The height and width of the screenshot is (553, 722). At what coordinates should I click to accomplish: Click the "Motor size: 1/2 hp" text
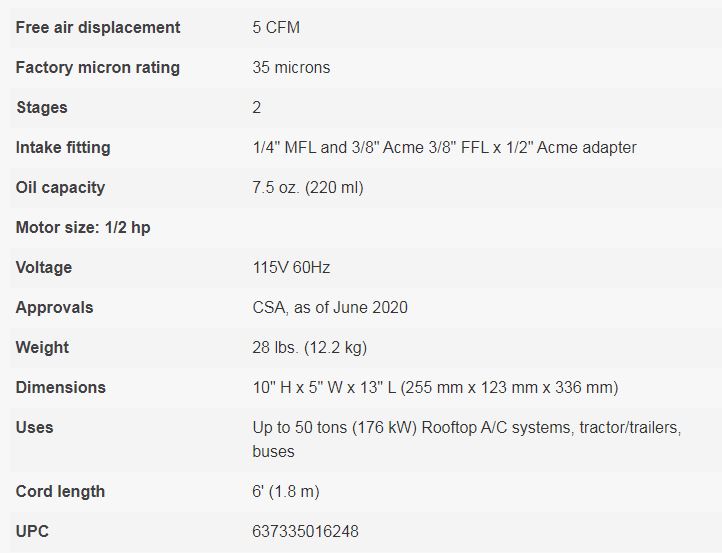point(83,227)
